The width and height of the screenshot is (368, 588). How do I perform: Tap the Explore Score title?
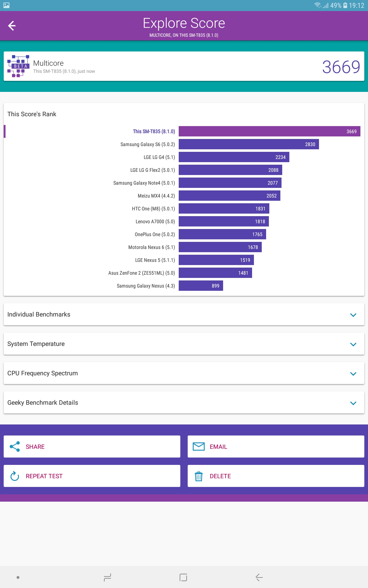(x=184, y=23)
